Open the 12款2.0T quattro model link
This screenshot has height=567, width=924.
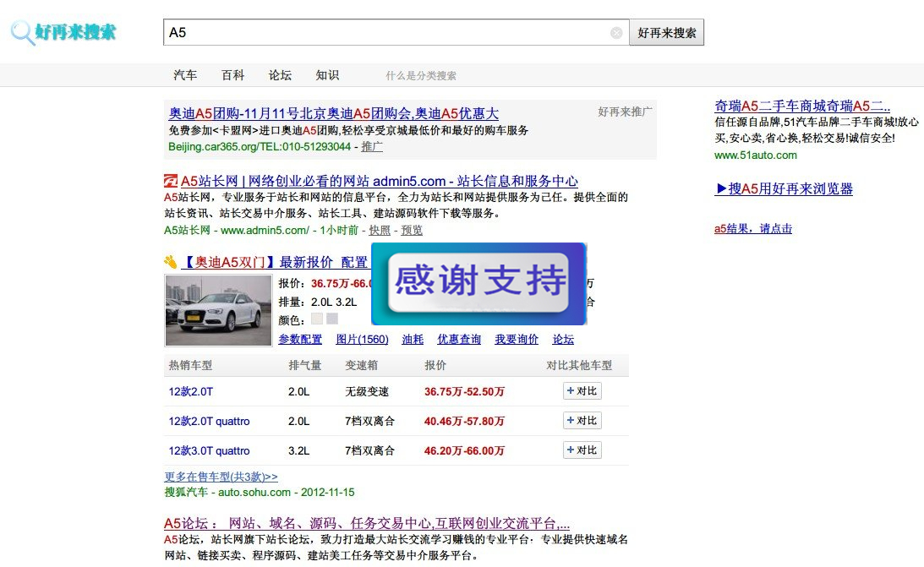209,421
